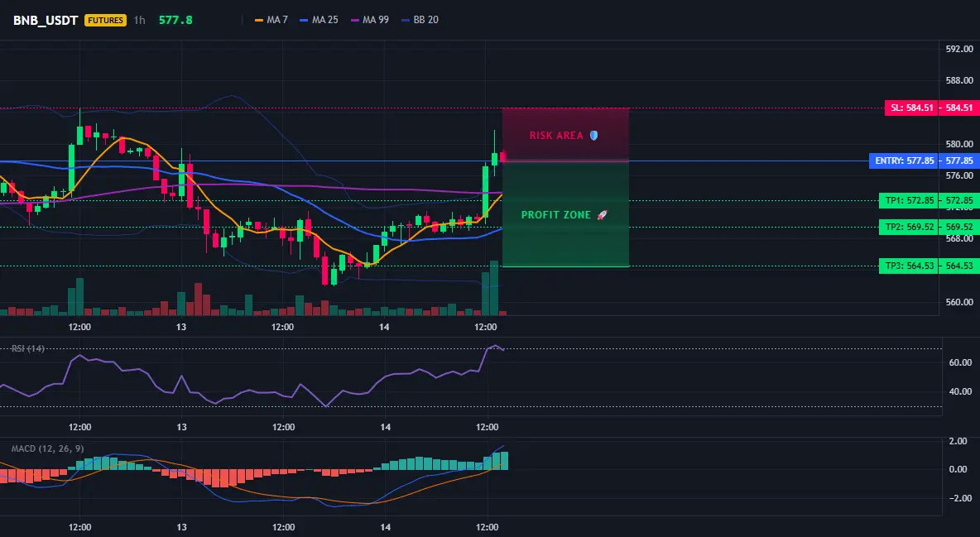Image resolution: width=980 pixels, height=537 pixels.
Task: Click the tallest green volume bar
Action: click(494, 288)
